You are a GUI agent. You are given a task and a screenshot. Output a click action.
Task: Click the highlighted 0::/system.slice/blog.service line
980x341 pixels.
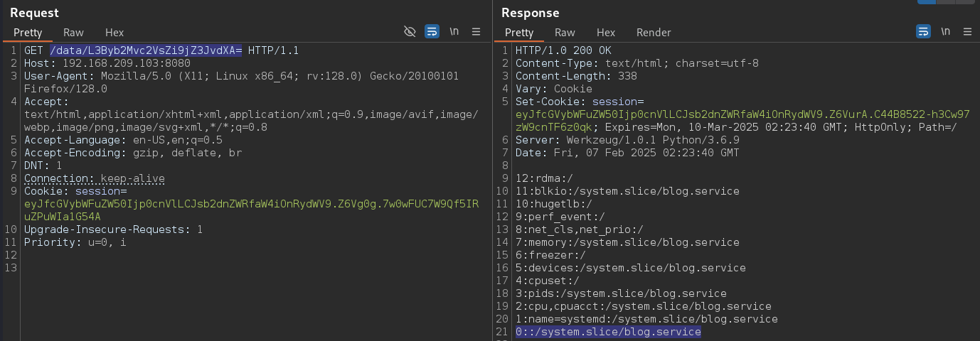[608, 332]
